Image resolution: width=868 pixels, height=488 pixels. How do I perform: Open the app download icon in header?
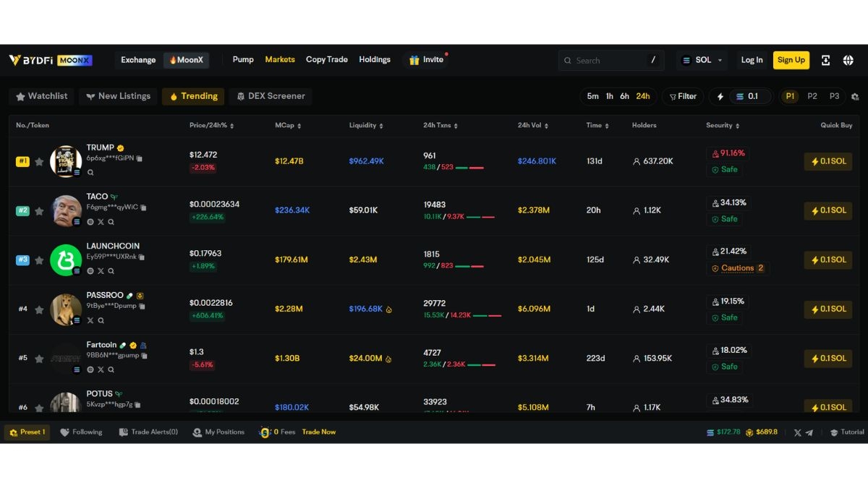coord(825,61)
